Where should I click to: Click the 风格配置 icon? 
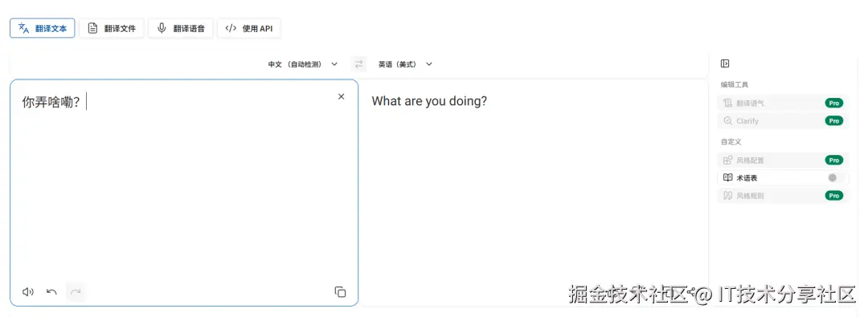point(727,161)
